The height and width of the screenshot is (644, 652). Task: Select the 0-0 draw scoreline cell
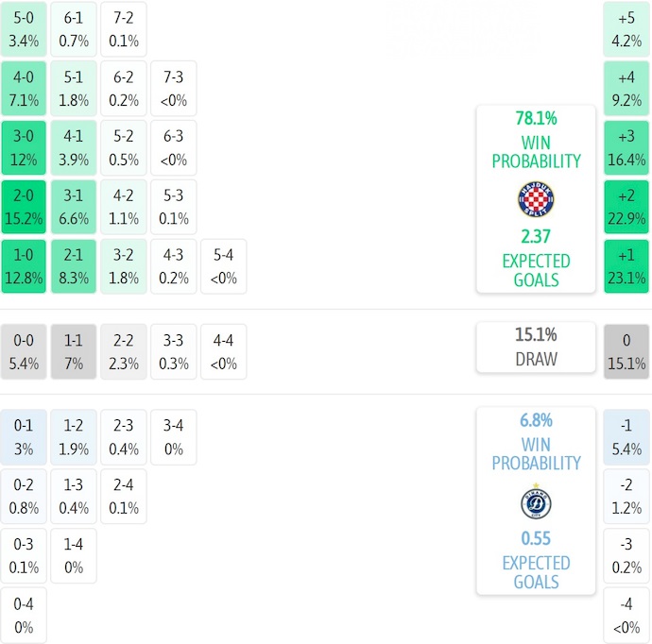(x=24, y=351)
